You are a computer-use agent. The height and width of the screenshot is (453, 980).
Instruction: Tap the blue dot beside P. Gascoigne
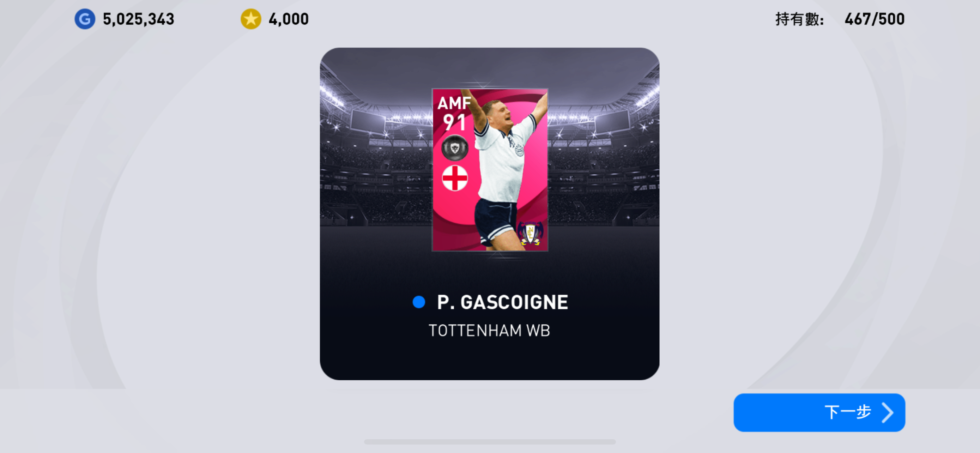coord(418,302)
